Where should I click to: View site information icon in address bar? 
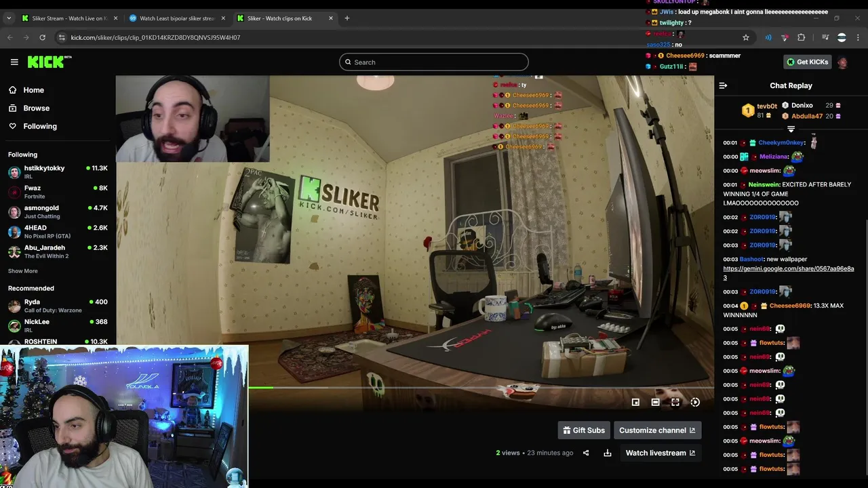tap(62, 37)
